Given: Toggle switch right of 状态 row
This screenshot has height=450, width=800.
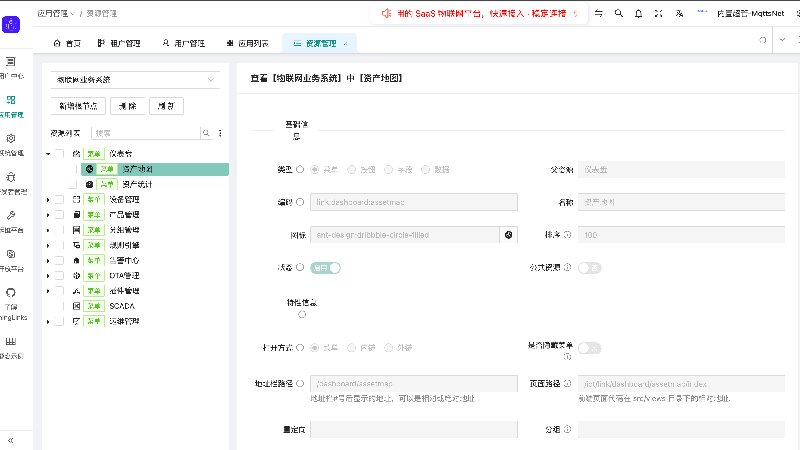Looking at the screenshot, I should click(x=589, y=268).
